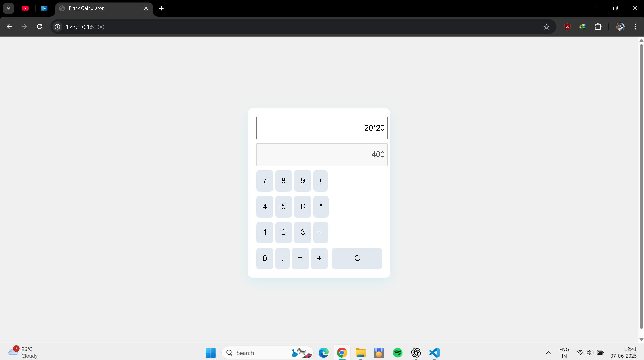Bookmark this page with the star icon
This screenshot has height=360, width=644.
click(546, 27)
